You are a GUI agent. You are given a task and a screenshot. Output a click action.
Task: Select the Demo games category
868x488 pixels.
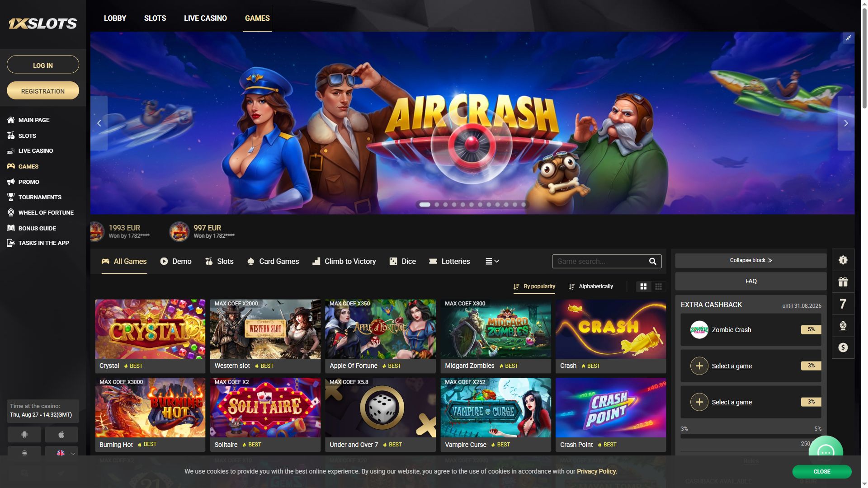(x=176, y=261)
